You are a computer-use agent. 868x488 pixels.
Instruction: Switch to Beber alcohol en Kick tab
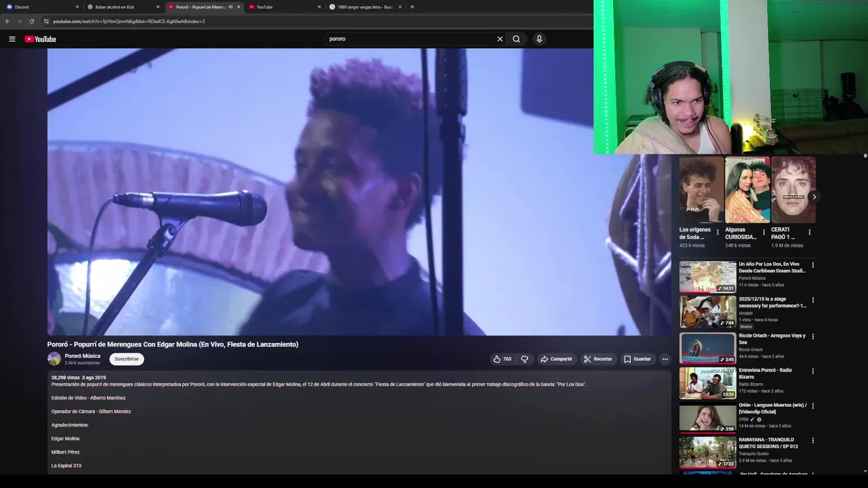click(x=123, y=7)
